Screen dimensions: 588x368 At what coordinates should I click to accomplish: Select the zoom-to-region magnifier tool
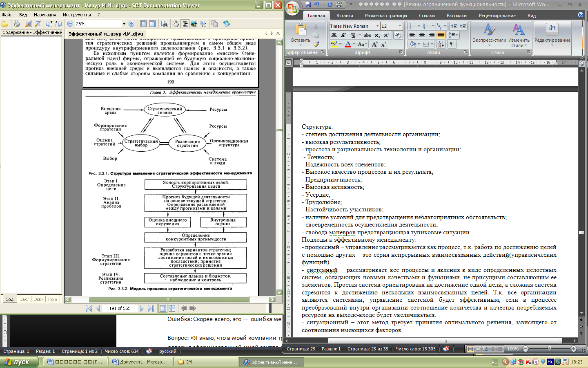click(x=203, y=24)
